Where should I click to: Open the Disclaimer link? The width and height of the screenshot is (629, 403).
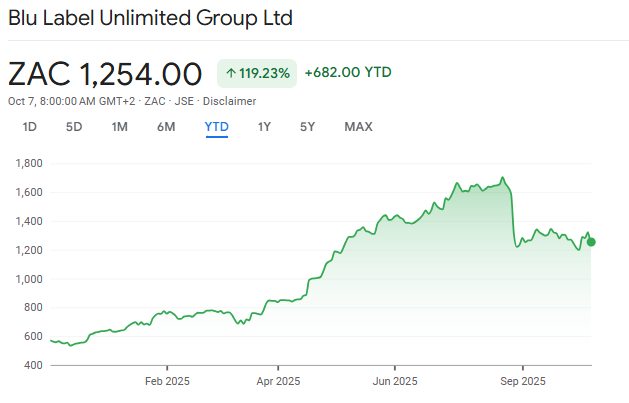233,101
